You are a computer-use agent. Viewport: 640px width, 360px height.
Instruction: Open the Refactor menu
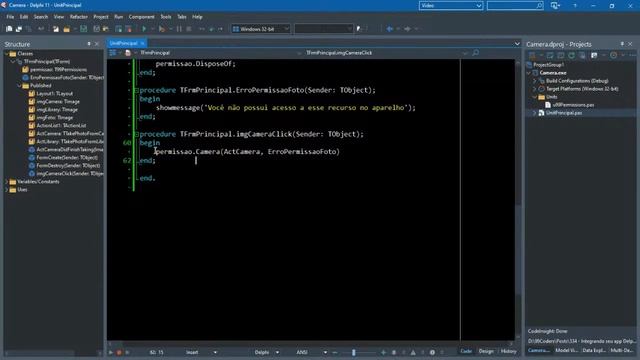pos(78,17)
